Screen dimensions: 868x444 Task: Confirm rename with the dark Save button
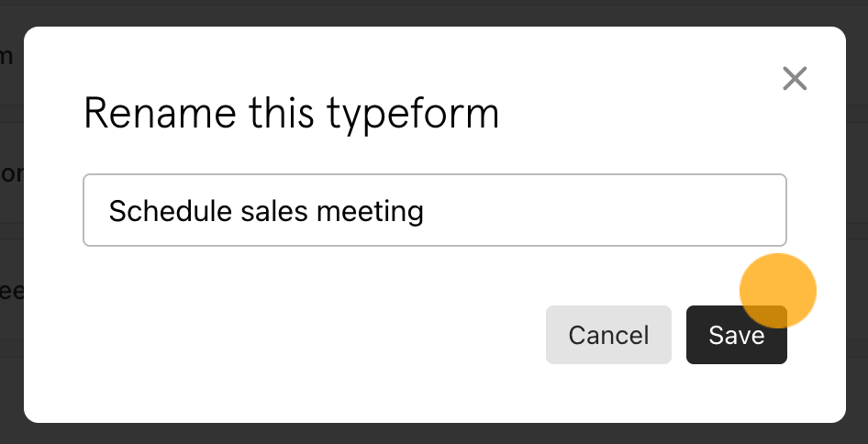736,336
